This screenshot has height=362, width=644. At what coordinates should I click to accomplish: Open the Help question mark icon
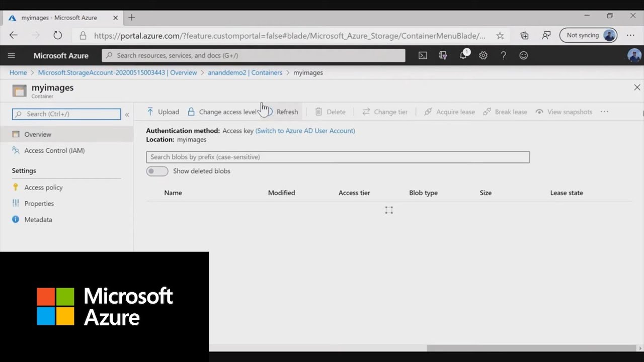coord(503,55)
